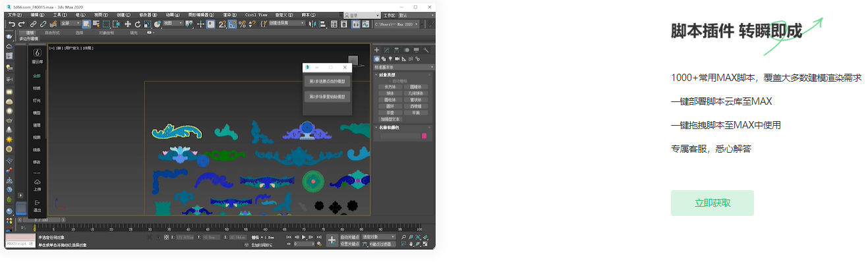Toggle the Auto Key (自动关键点) button
This screenshot has width=868, height=262.
(x=350, y=236)
